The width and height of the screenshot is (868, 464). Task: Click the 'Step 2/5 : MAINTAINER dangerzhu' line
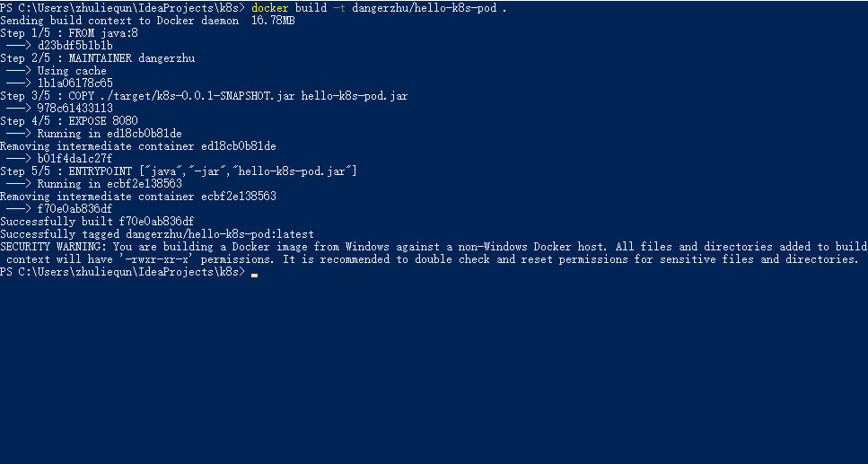click(97, 58)
